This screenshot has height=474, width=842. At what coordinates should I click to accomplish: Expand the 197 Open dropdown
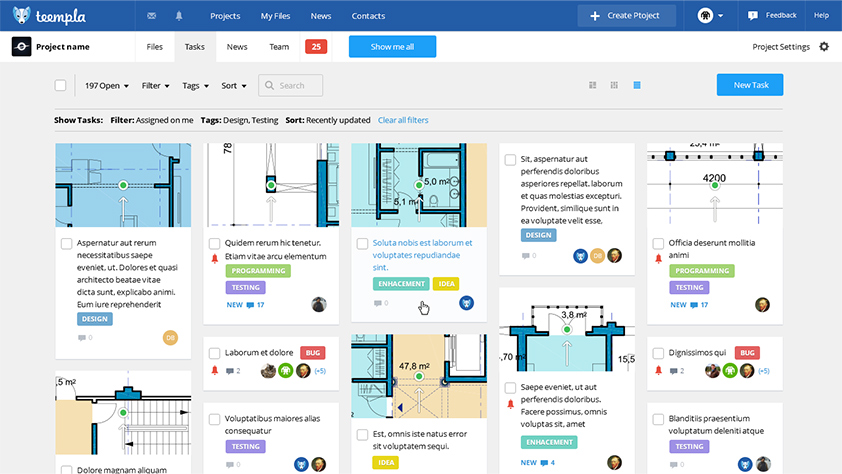click(x=106, y=86)
